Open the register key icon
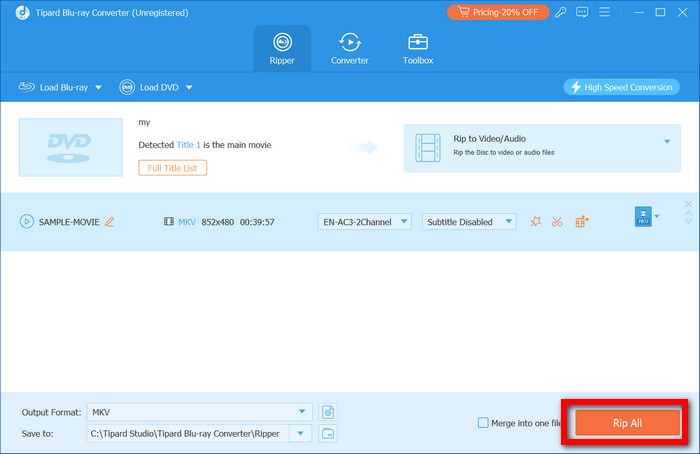This screenshot has width=700, height=454. [x=562, y=12]
